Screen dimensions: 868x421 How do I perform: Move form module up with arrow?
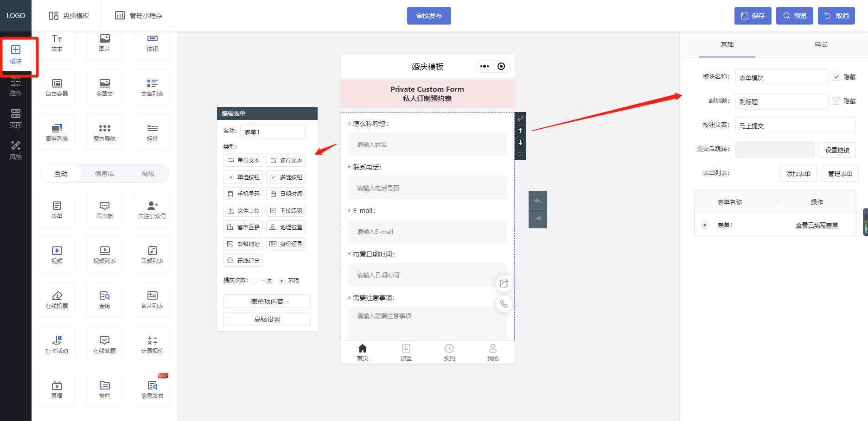(520, 130)
